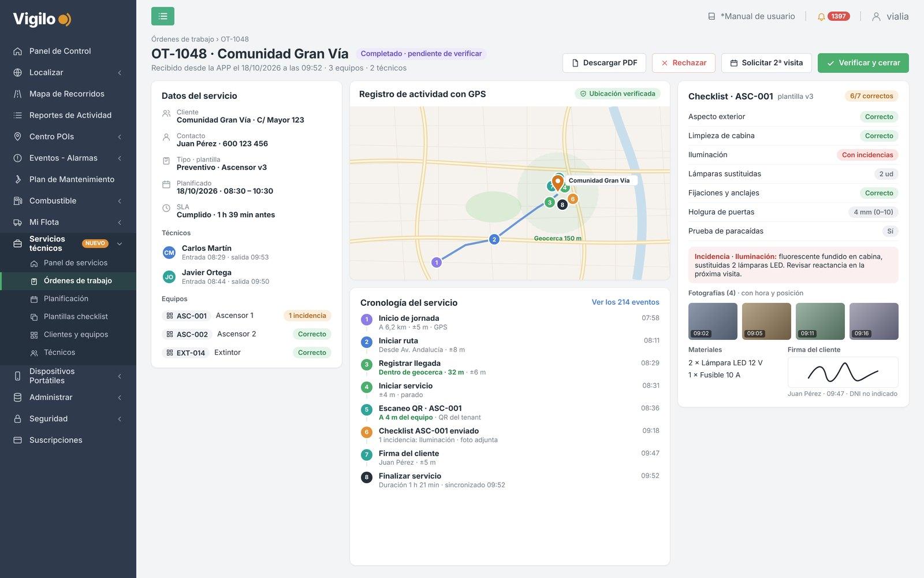Open the notifications bell with 1397 badge

(833, 16)
